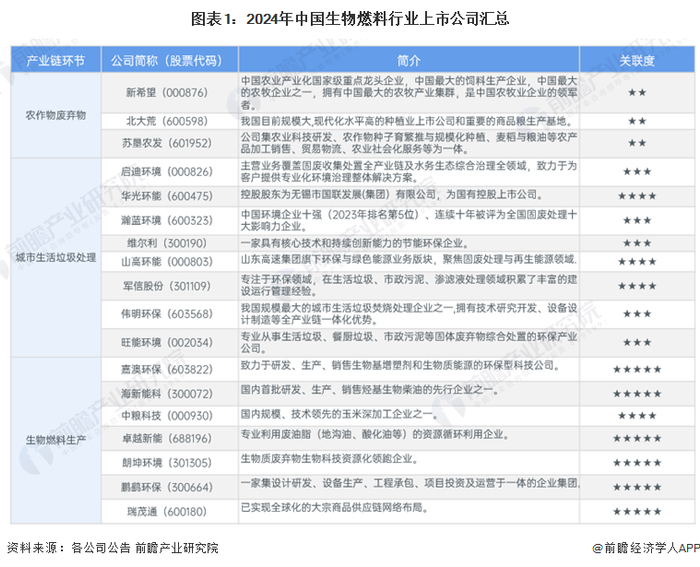
Task: Click the star rating in 卓越新能 row
Action: (x=637, y=438)
